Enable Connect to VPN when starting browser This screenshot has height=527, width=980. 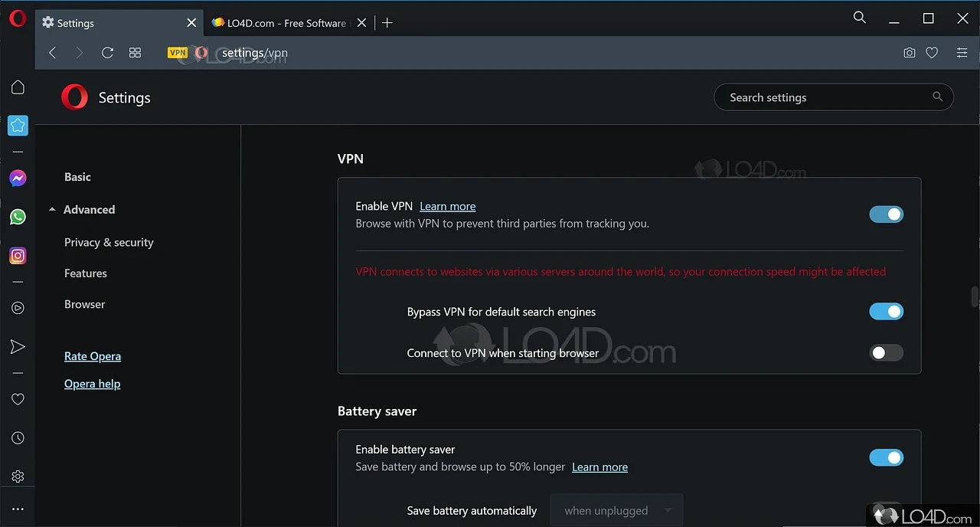click(x=886, y=352)
